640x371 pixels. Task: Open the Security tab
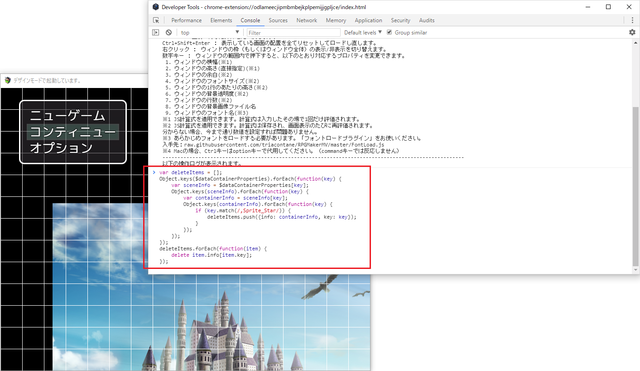click(400, 20)
